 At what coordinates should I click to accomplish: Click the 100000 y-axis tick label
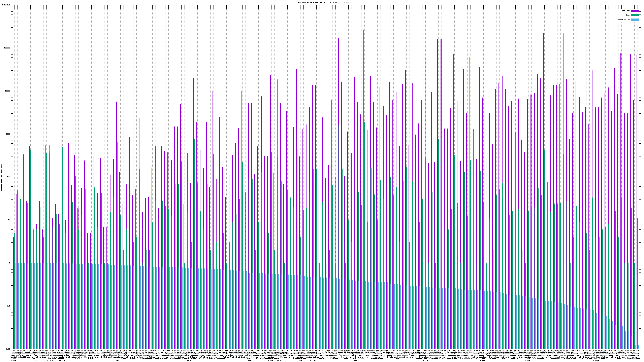coord(7,48)
